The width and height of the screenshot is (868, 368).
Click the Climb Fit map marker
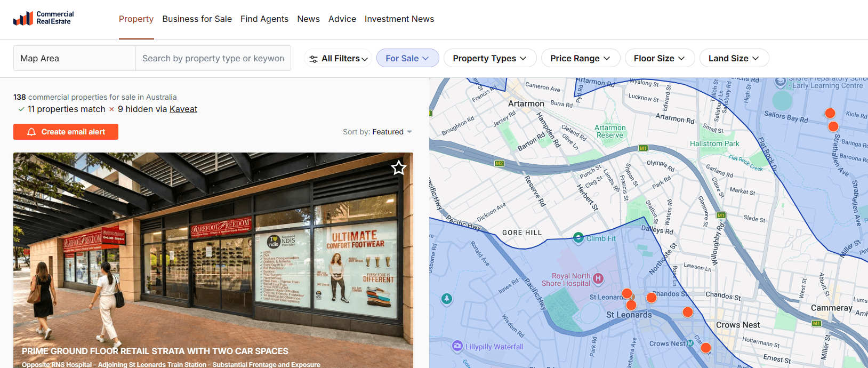coord(578,238)
